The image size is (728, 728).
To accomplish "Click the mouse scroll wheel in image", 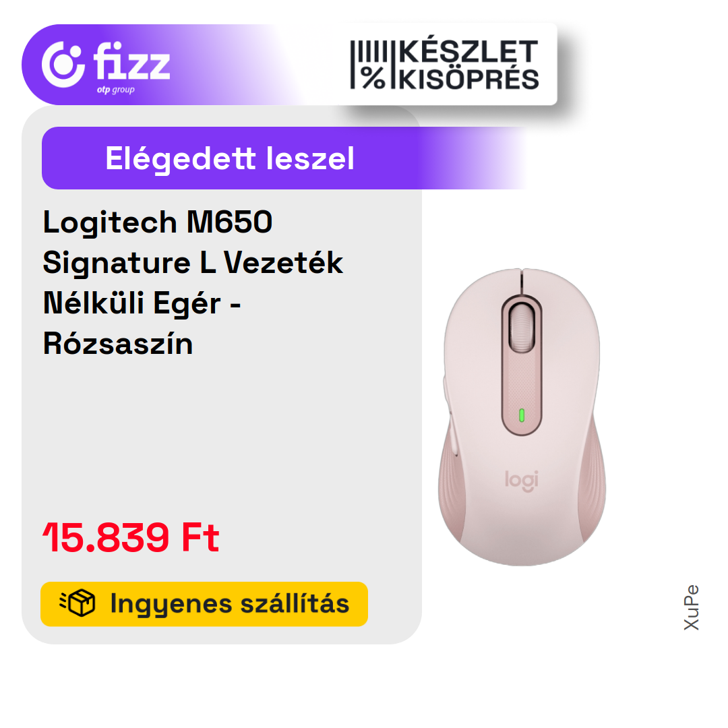I will point(521,328).
